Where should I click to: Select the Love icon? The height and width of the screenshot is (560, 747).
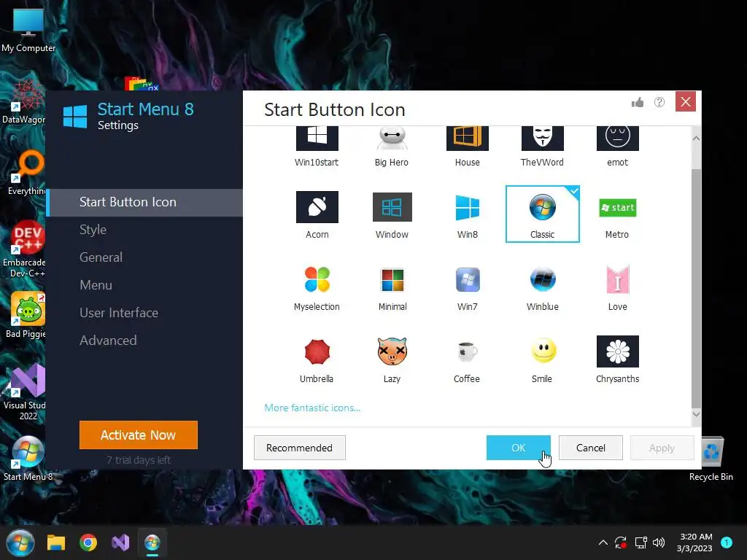pos(617,287)
